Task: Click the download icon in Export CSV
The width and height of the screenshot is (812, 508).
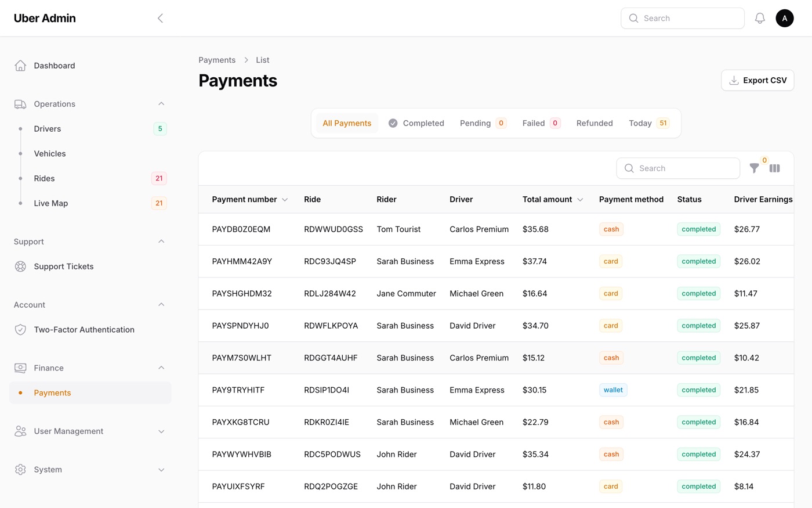Action: (x=734, y=80)
